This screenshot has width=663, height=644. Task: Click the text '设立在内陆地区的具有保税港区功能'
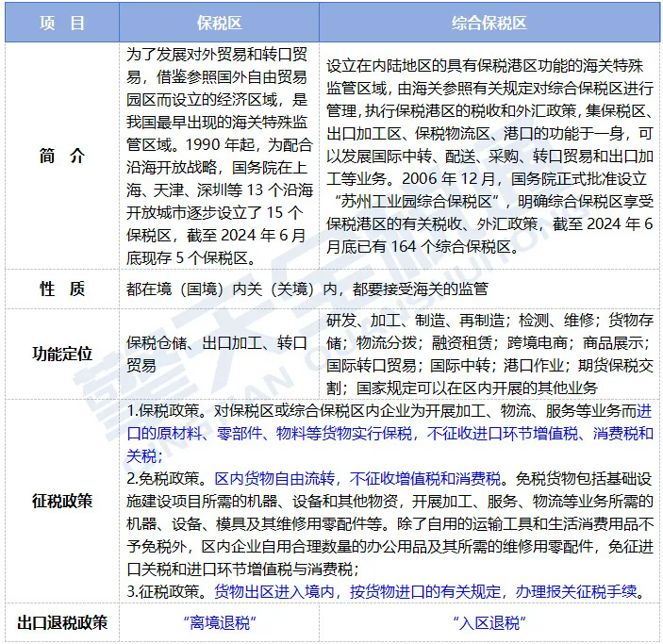(446, 66)
